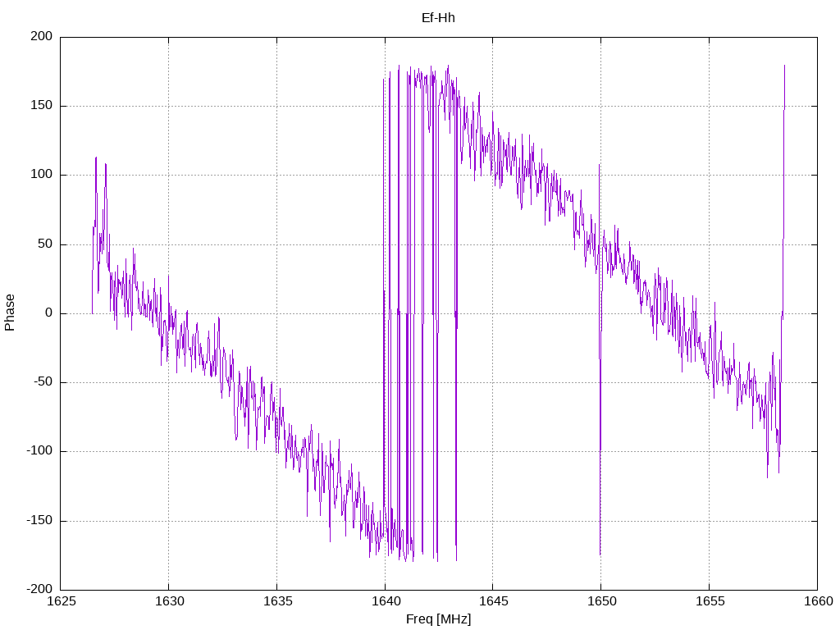Click the x-axis tick label 1645
This screenshot has height=630, width=840.
(x=493, y=601)
